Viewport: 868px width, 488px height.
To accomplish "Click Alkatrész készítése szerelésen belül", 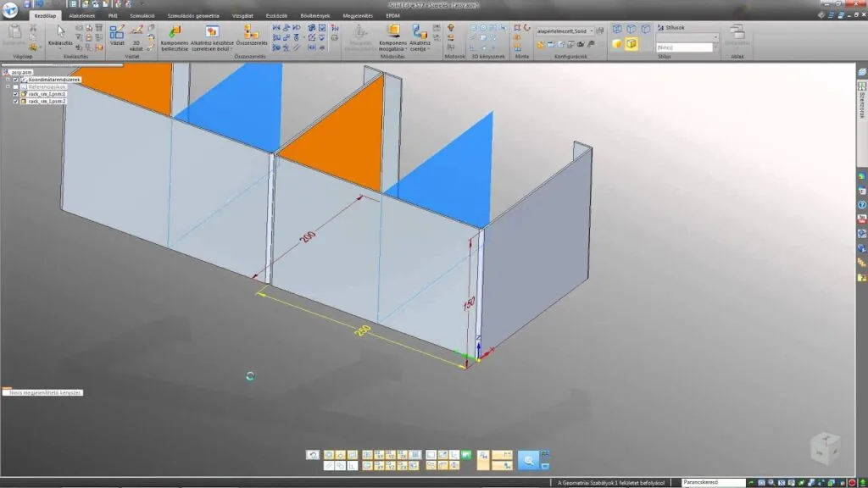I will (x=212, y=37).
